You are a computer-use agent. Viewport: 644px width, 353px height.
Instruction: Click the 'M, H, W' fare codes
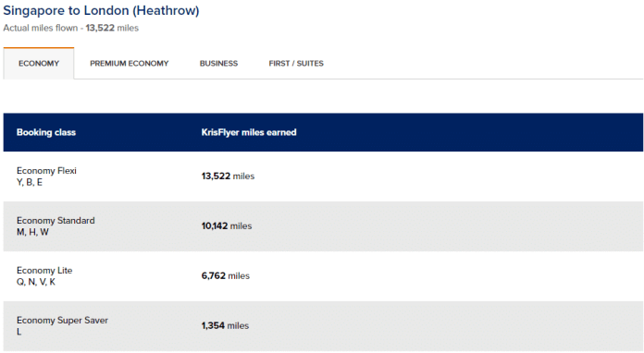tap(32, 232)
